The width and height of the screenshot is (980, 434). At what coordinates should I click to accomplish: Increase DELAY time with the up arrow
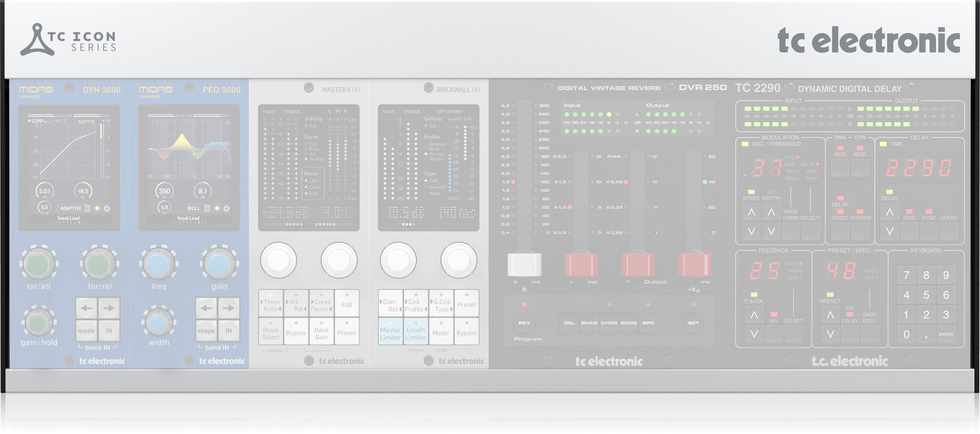[x=890, y=213]
